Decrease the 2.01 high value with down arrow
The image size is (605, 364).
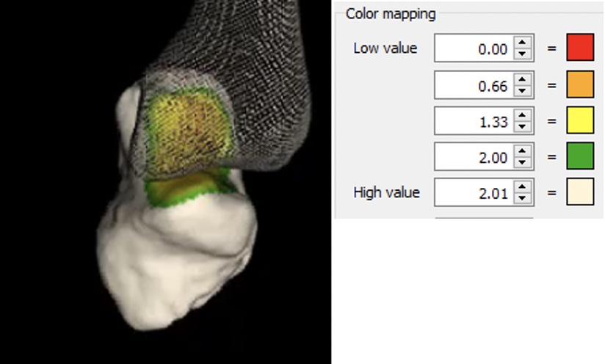[x=523, y=199]
